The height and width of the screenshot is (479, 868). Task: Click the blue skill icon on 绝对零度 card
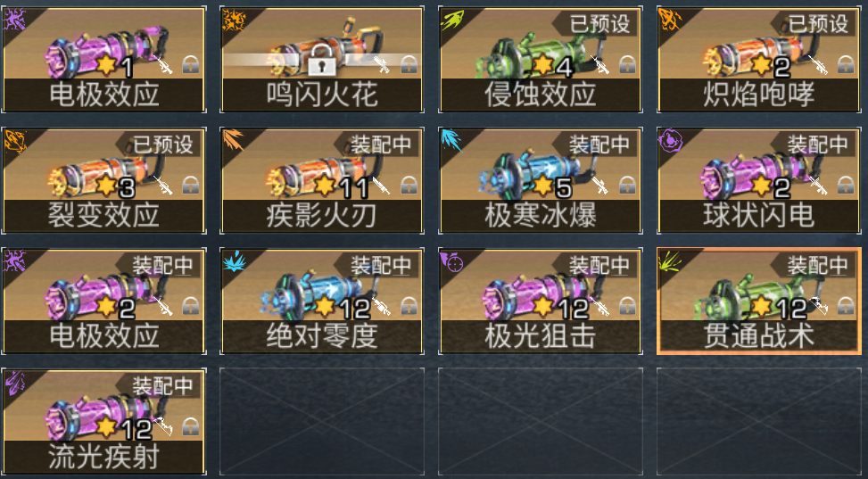(x=234, y=260)
